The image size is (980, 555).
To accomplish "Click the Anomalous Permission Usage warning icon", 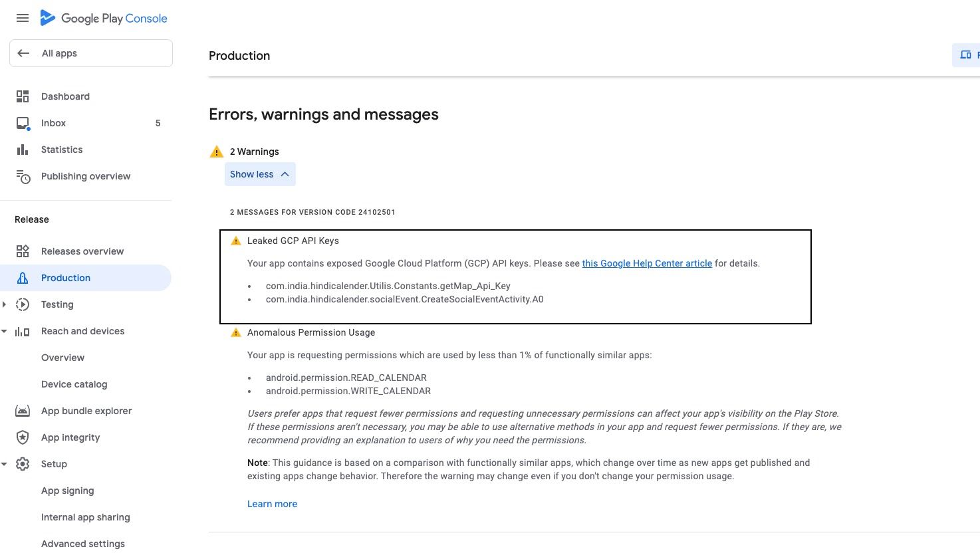I will point(236,332).
